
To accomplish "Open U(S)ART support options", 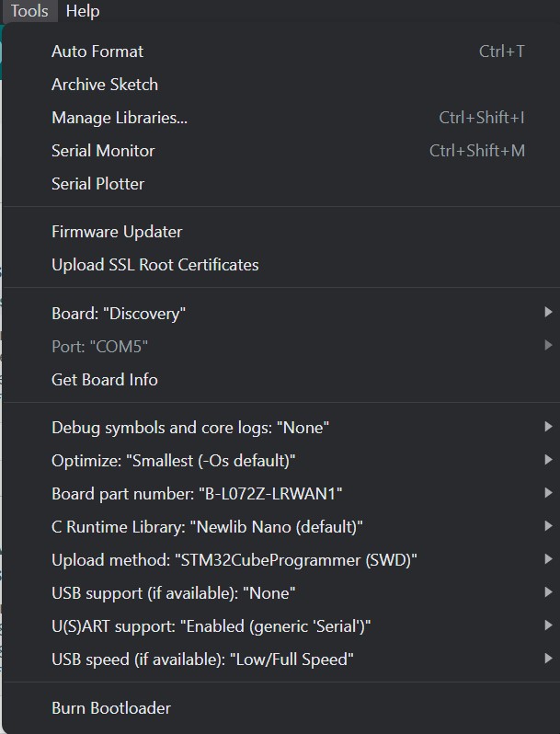I will pyautogui.click(x=211, y=626).
